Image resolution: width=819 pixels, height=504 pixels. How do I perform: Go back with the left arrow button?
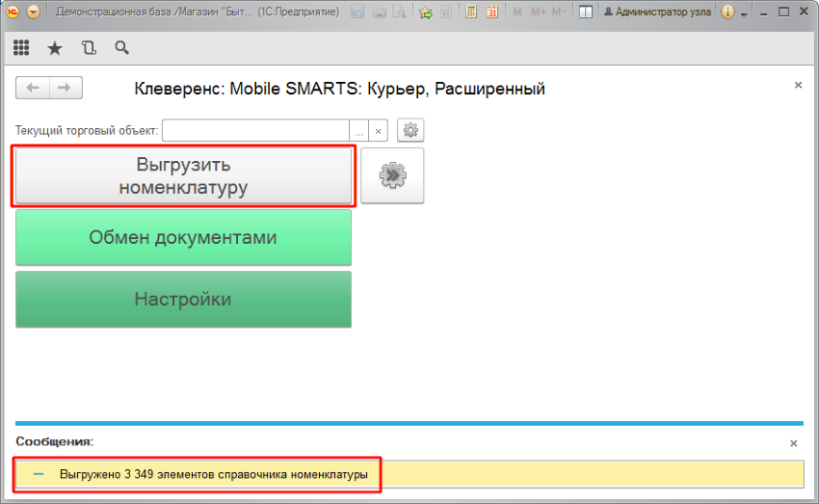(x=33, y=88)
